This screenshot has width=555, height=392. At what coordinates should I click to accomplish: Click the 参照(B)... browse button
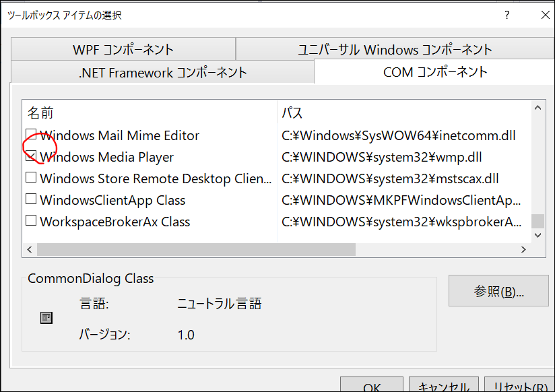coord(498,291)
